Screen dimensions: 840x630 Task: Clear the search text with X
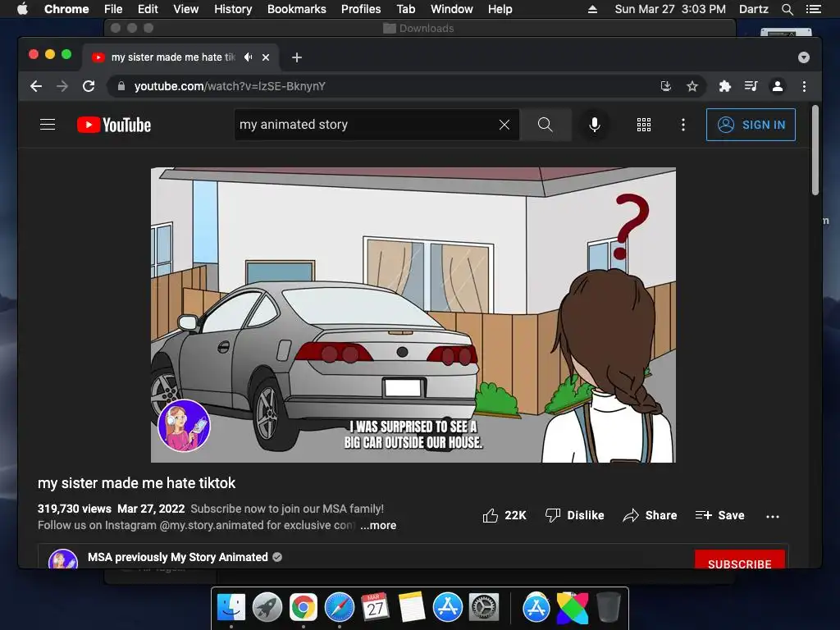pos(504,125)
